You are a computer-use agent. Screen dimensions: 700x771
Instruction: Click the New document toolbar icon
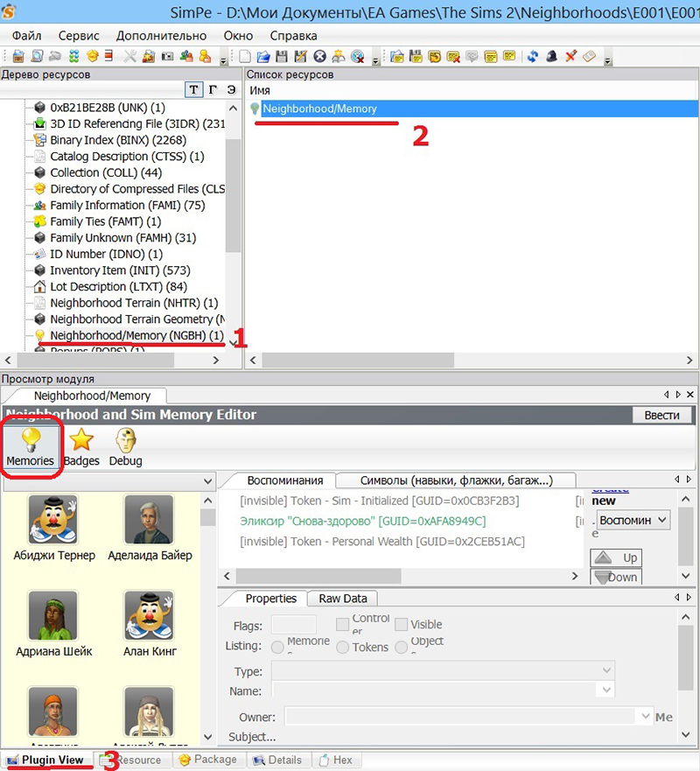coord(245,57)
